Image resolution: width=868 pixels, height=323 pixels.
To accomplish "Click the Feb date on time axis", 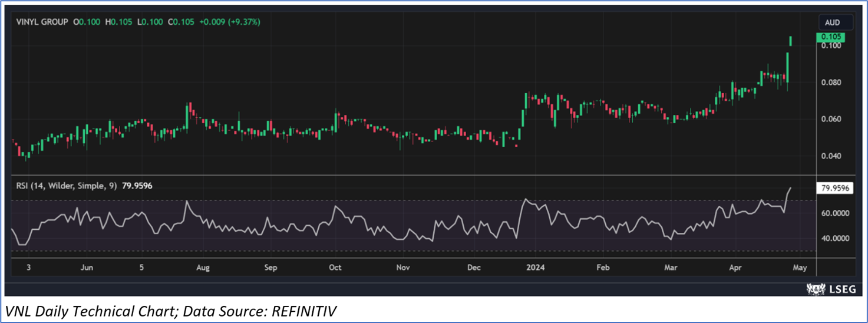I will tap(602, 268).
